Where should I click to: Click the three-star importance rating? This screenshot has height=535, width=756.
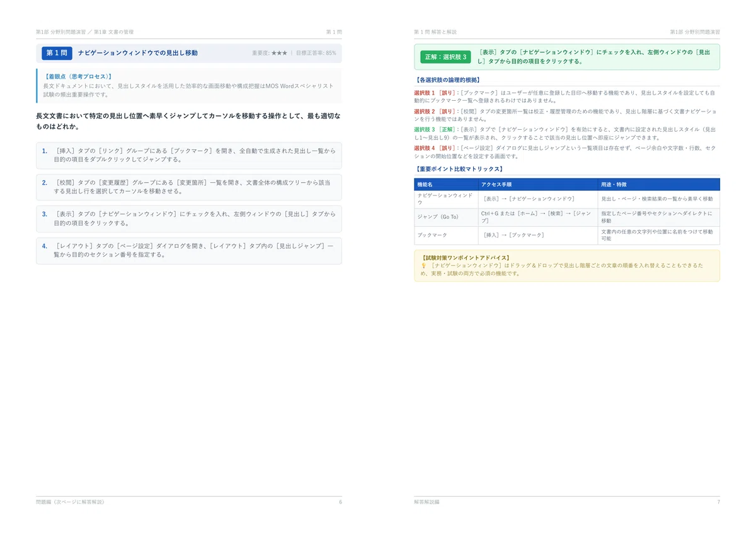279,54
